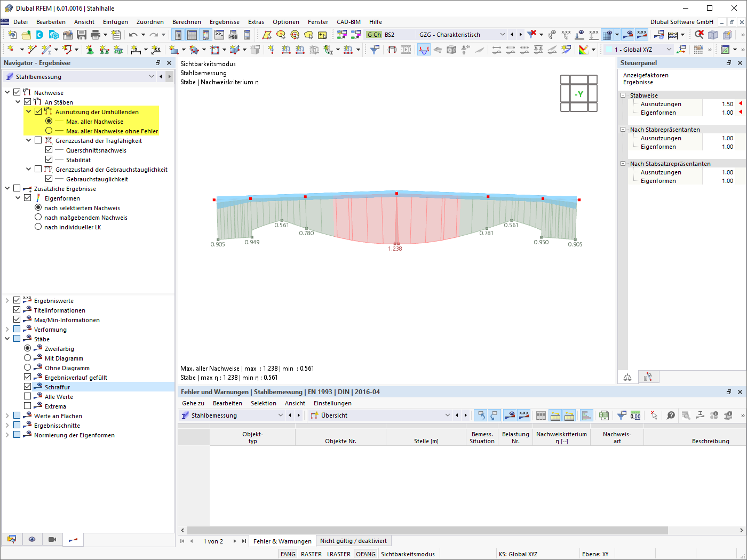
Task: Click the print icon in the toolbar
Action: pyautogui.click(x=96, y=35)
